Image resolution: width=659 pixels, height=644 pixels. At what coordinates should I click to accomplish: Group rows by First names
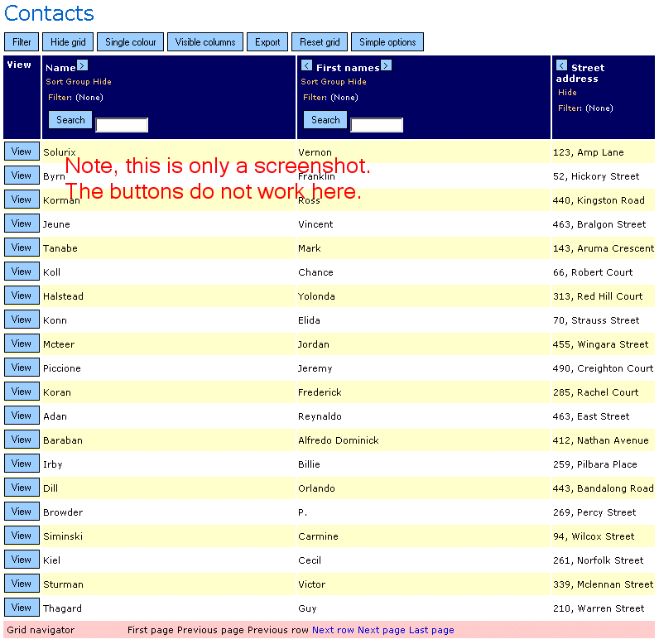point(333,82)
